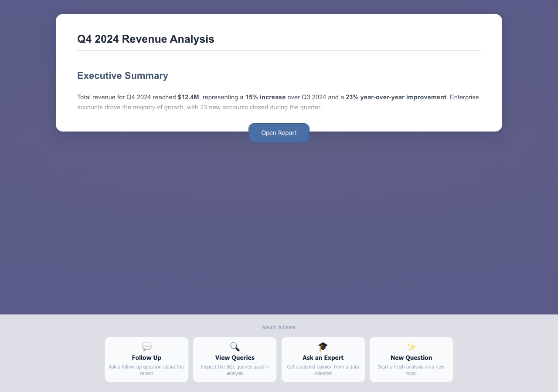Click the Executive Summary heading
This screenshot has height=392, width=558.
point(122,75)
